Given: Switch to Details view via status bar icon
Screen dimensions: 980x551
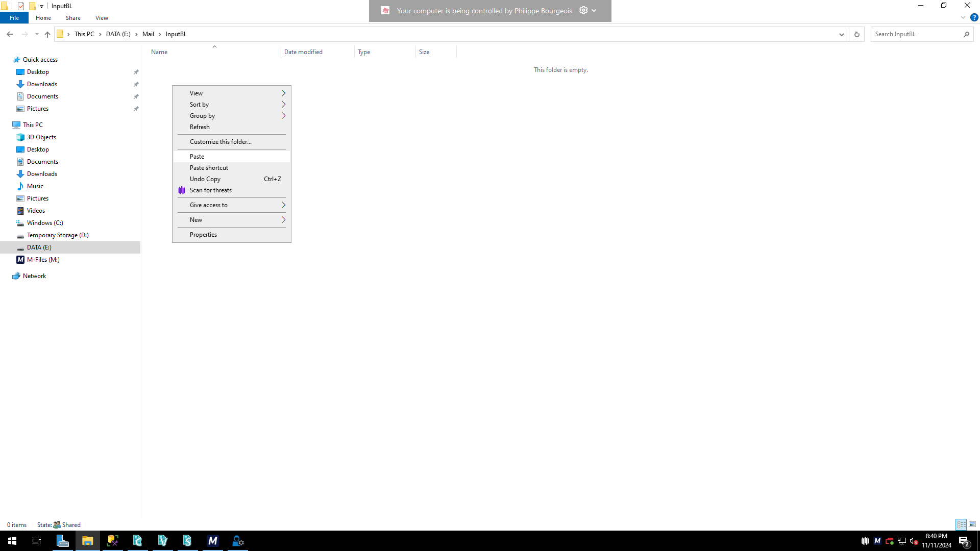Looking at the screenshot, I should 961,524.
